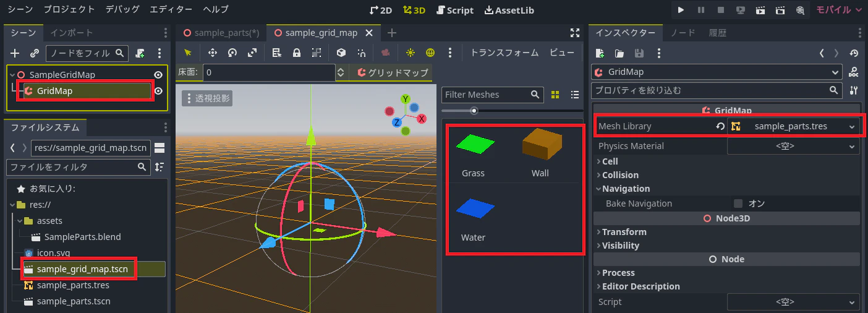Lock the selected node with padlock icon

(297, 53)
